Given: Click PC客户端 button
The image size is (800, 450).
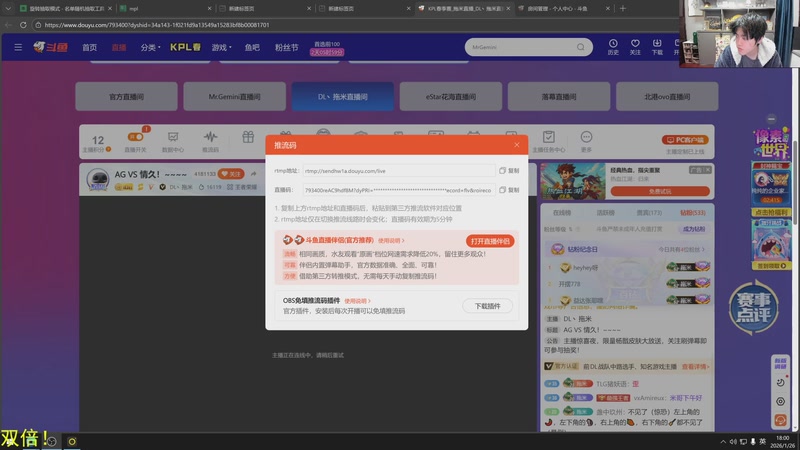Looking at the screenshot, I should 685,140.
